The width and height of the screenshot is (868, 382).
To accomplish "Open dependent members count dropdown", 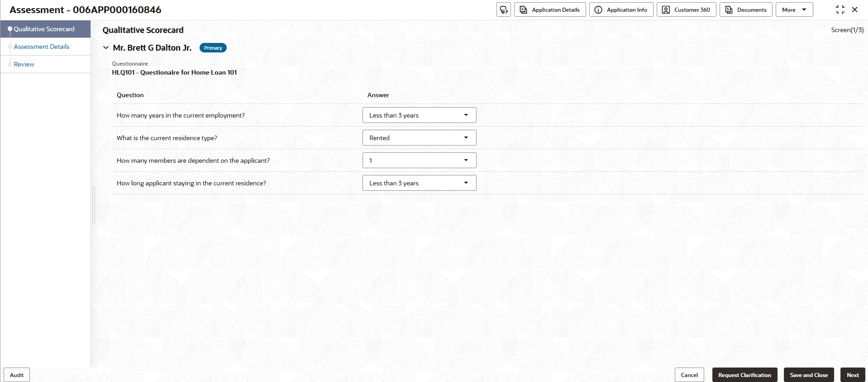I will [419, 160].
